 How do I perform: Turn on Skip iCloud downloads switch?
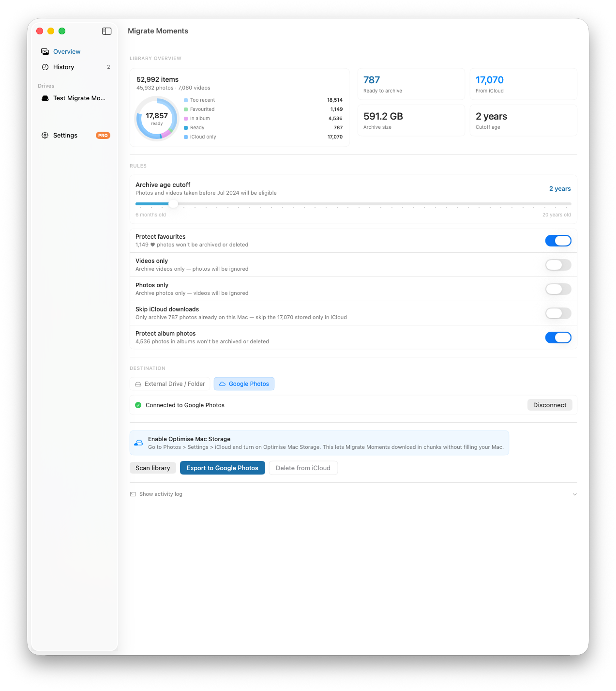(558, 313)
